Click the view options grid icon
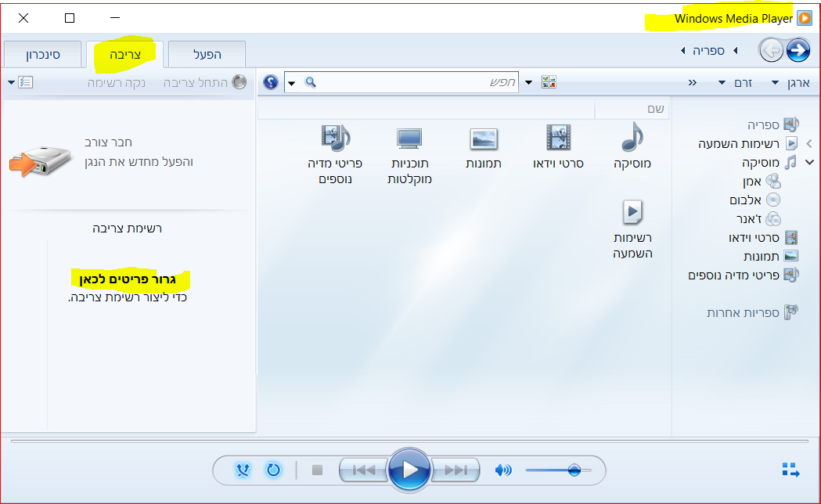 tap(549, 82)
